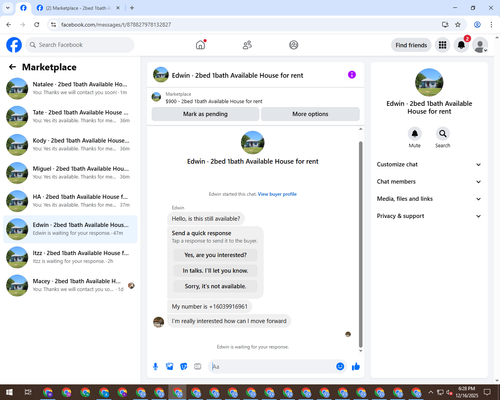Click the purple conversation info icon
This screenshot has width=500, height=400.
[x=352, y=75]
